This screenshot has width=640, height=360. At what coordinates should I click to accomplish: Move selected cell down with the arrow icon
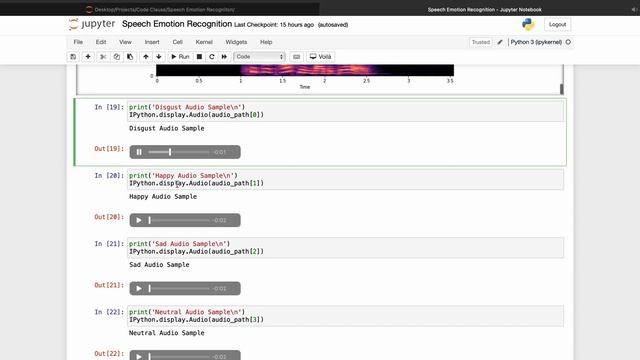[159, 57]
